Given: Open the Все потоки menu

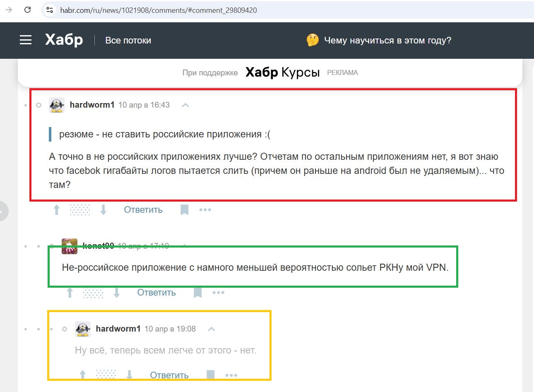Looking at the screenshot, I should click(128, 41).
